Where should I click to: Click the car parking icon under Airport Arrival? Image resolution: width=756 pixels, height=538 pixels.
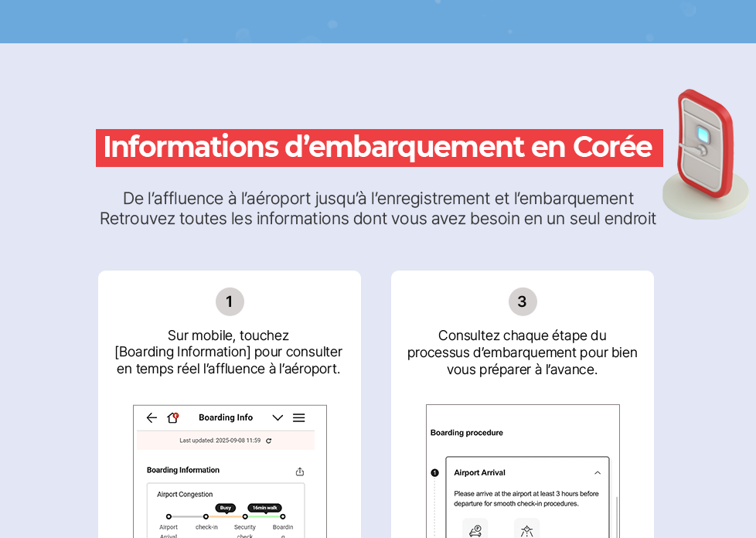coord(475,530)
